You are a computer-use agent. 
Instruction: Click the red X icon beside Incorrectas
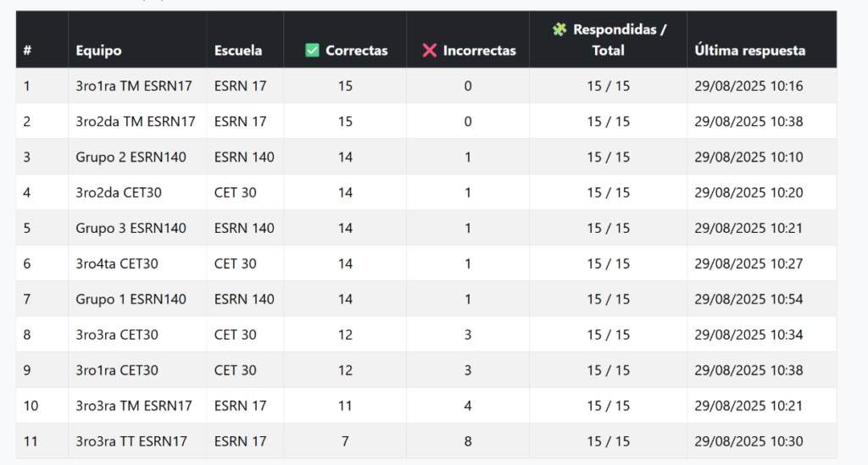[x=430, y=51]
